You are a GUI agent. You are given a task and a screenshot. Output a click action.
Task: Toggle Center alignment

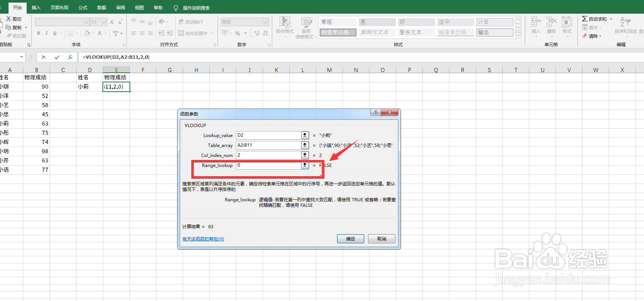click(142, 33)
